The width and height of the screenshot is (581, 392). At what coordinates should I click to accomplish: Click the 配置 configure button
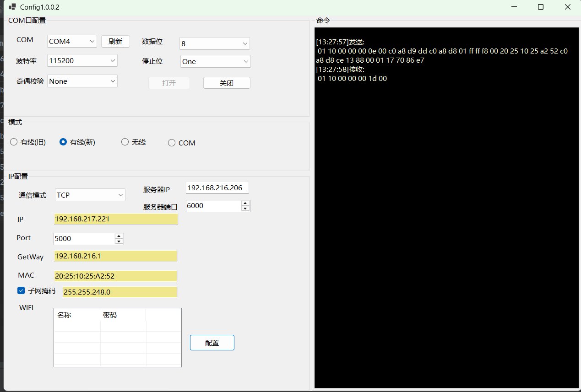coord(212,343)
